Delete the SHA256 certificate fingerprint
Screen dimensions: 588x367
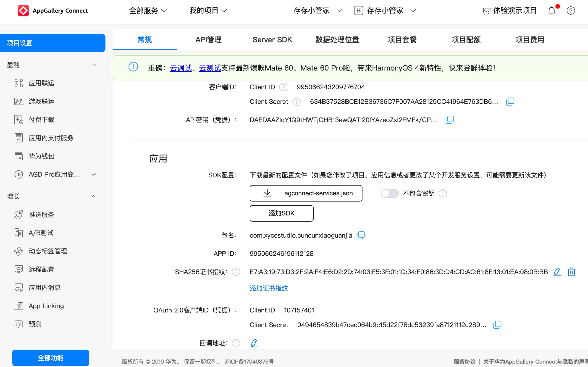571,272
